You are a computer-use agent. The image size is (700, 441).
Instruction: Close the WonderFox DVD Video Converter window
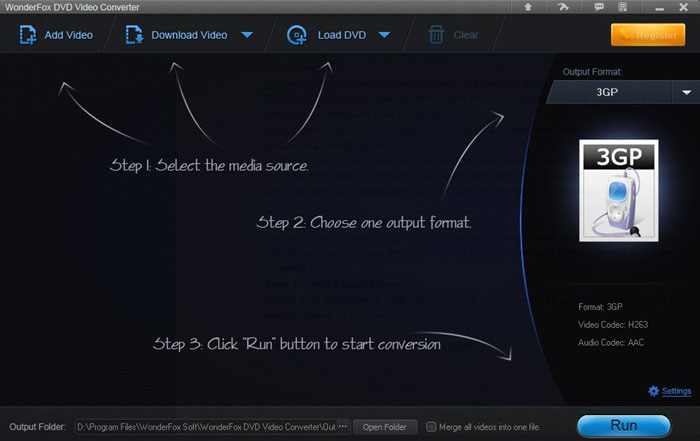pos(683,7)
